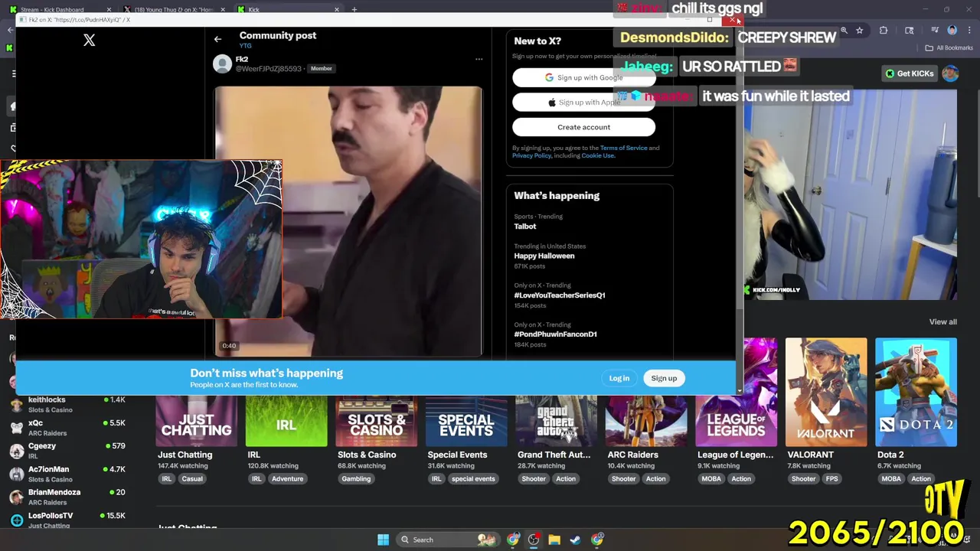Select the Adventure tag under IRL
The height and width of the screenshot is (551, 980).
pyautogui.click(x=287, y=479)
